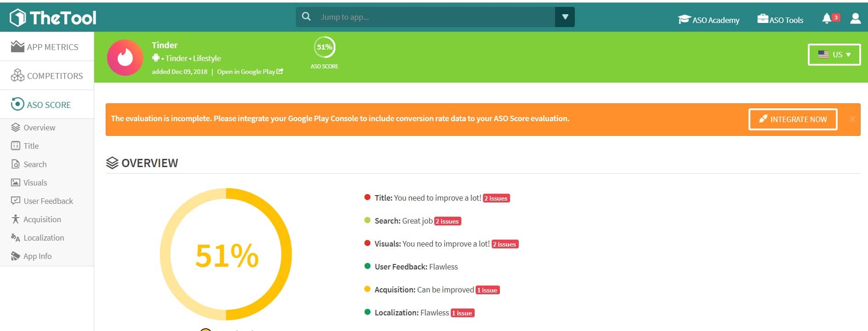This screenshot has height=331, width=868.
Task: Open the ASO Tools link
Action: coord(780,20)
